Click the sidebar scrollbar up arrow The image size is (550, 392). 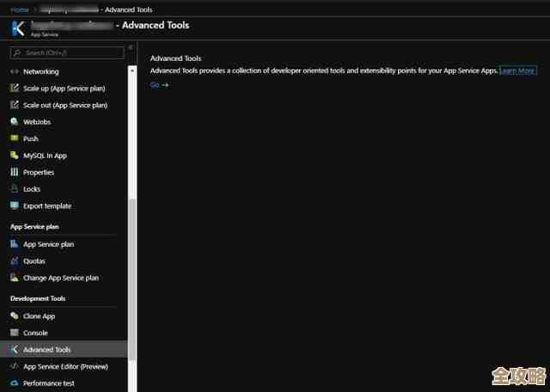tap(132, 70)
